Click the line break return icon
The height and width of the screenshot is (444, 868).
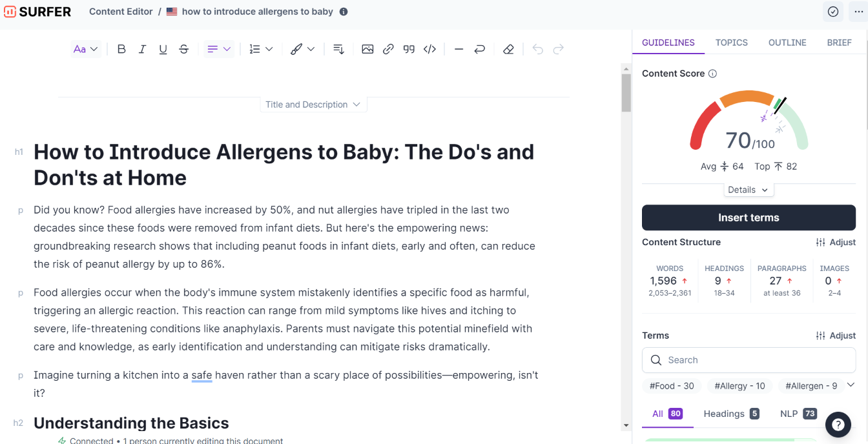click(479, 49)
